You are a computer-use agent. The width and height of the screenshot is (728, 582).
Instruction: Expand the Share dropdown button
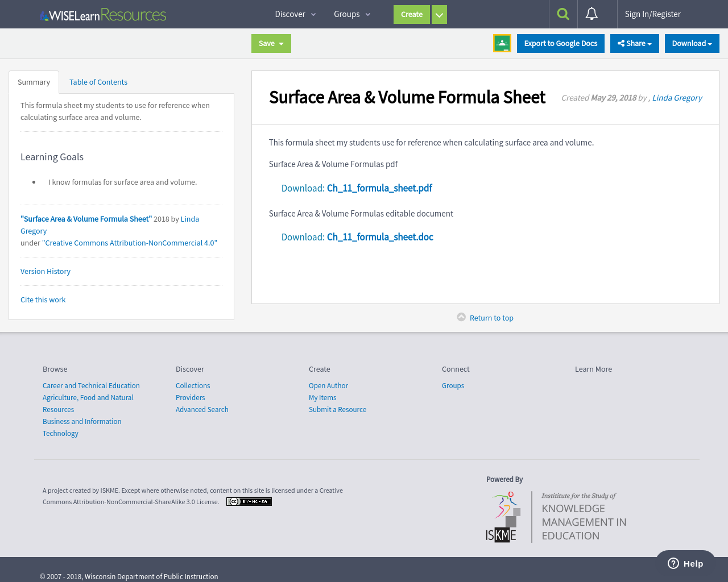pos(635,43)
